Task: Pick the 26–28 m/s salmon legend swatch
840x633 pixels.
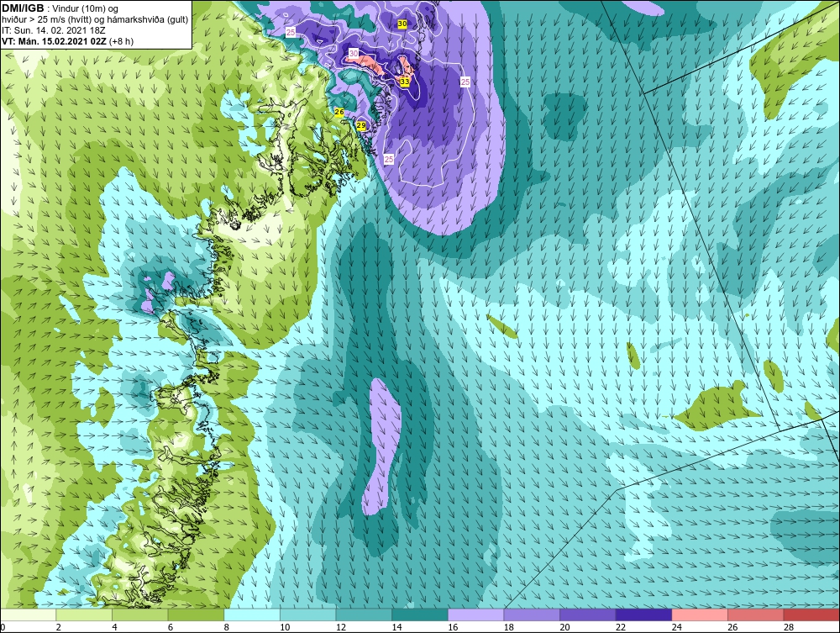Action: click(756, 615)
